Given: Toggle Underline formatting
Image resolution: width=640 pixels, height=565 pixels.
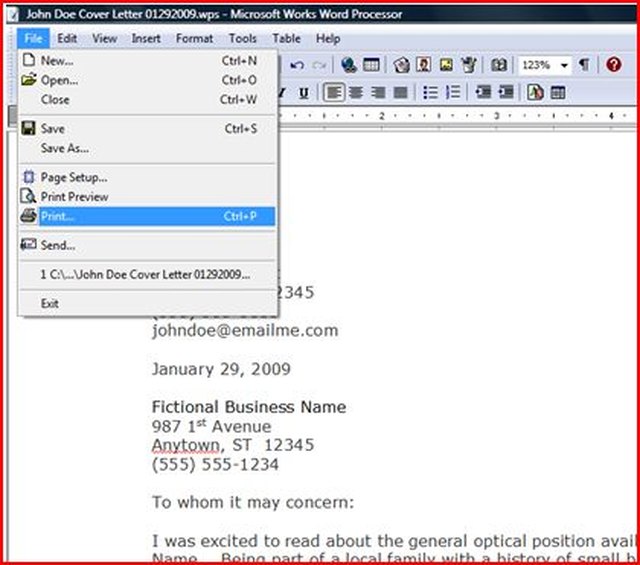Looking at the screenshot, I should tap(303, 93).
